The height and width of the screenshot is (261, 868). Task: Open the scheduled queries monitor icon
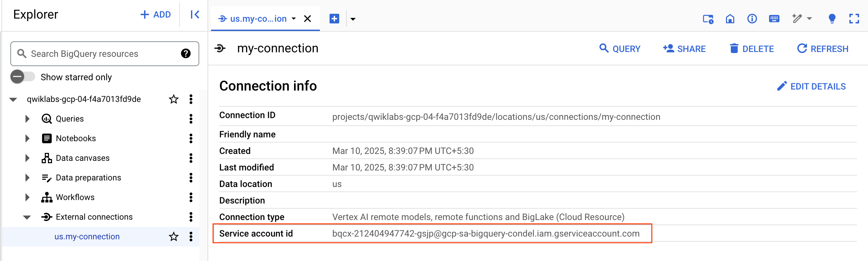click(x=708, y=19)
